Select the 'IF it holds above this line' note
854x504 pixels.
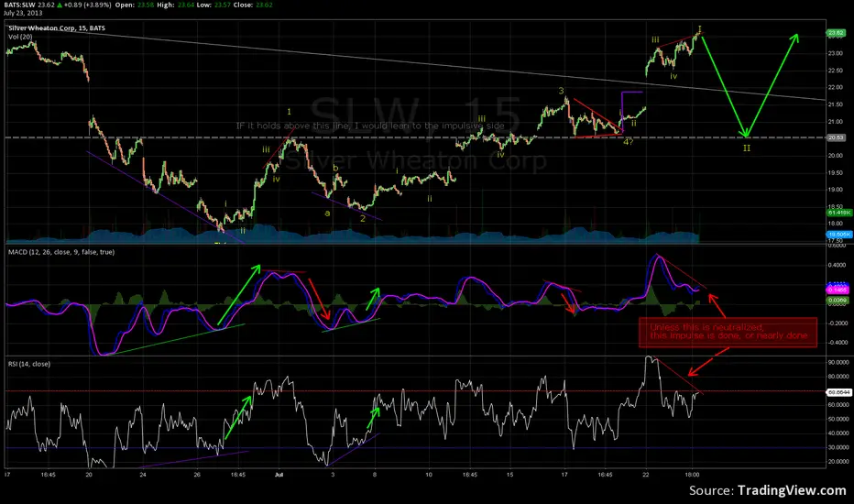coord(370,126)
